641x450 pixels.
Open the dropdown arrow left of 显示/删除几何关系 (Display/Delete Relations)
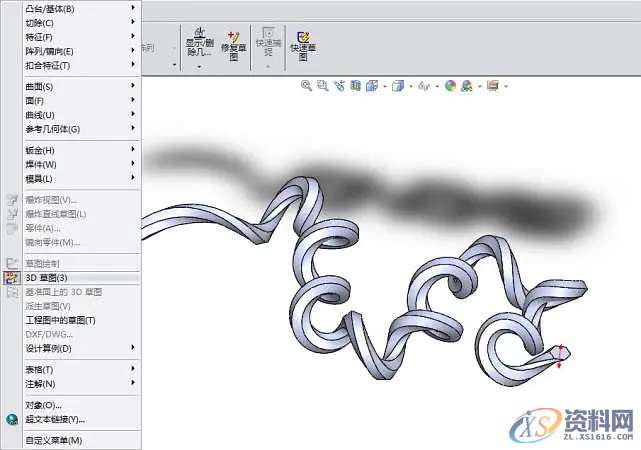pyautogui.click(x=175, y=65)
